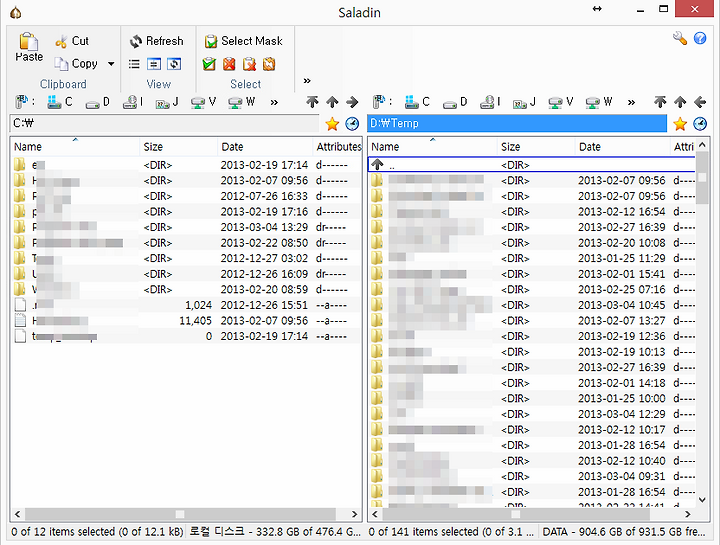Screen dimensions: 720x545
Task: Open left panel history clock icon
Action: coord(352,124)
